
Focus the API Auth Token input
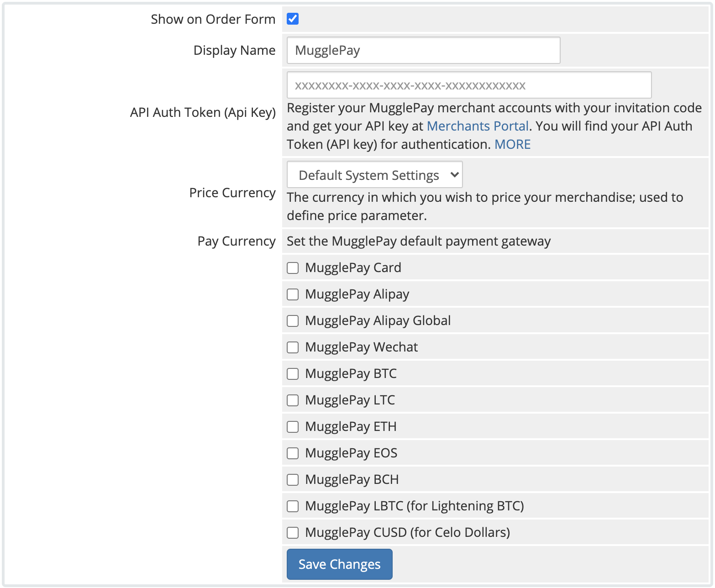(x=469, y=85)
